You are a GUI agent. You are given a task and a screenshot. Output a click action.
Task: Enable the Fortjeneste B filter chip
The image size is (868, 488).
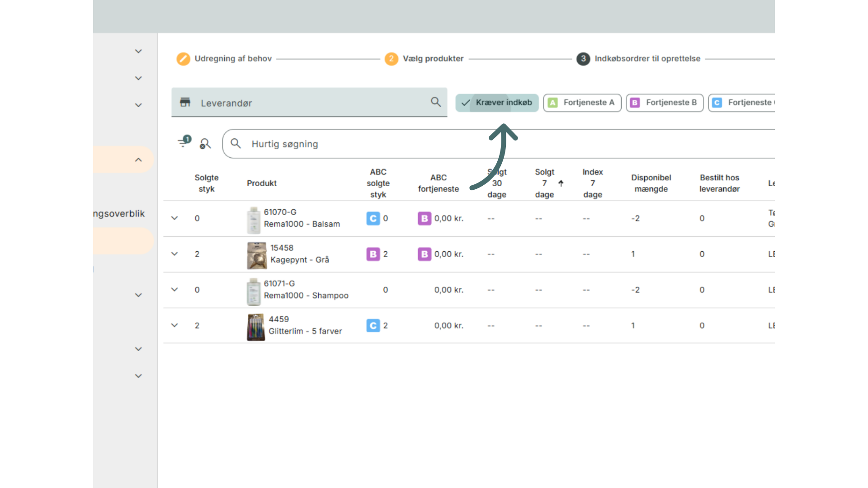[665, 103]
